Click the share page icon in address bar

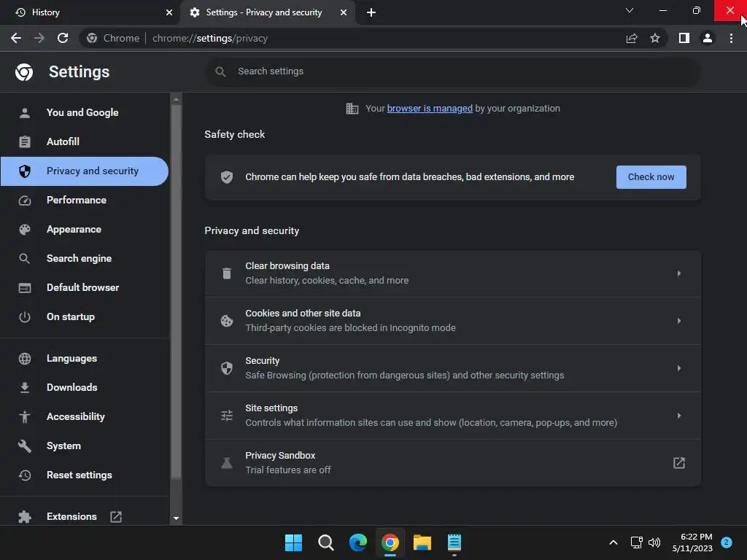point(632,38)
